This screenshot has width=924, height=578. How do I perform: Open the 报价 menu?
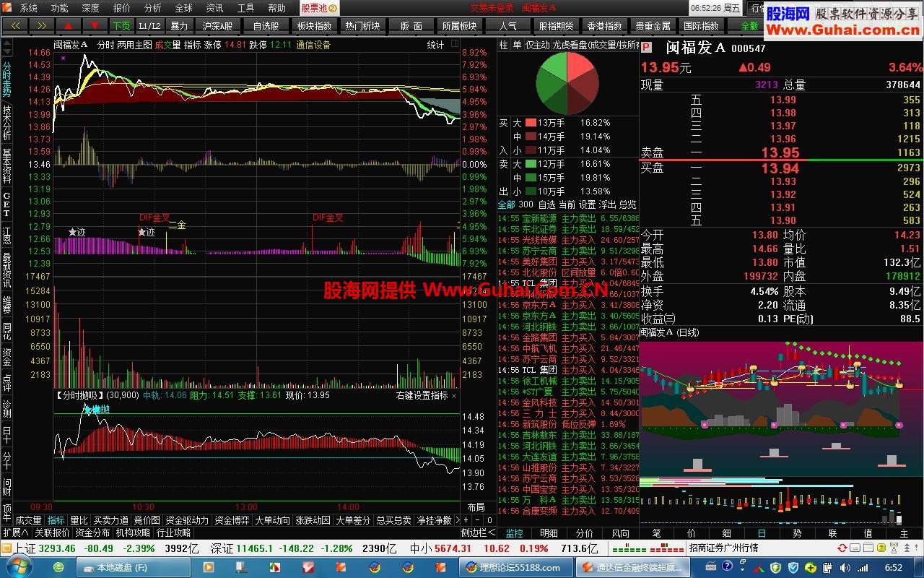122,8
